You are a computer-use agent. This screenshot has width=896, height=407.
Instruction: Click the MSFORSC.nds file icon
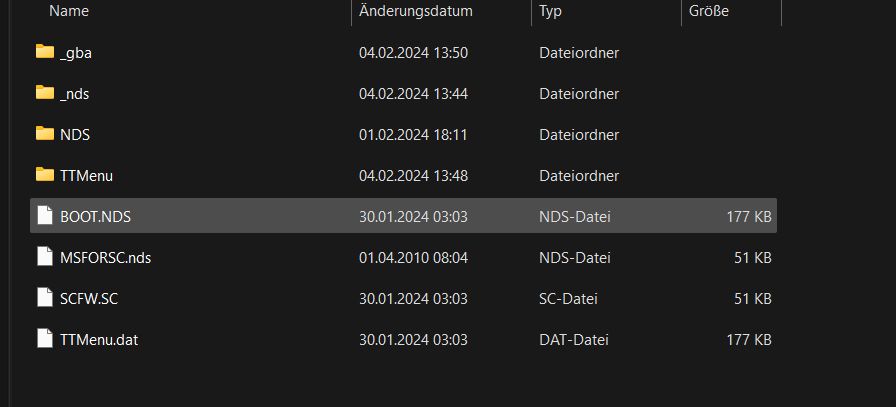tap(45, 257)
